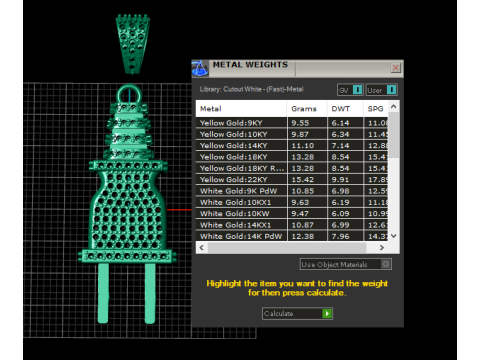
Task: Click the Calculate button
Action: coord(297,313)
